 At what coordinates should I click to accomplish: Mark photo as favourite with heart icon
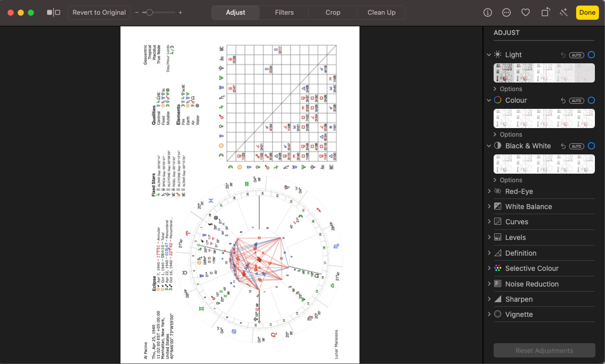(526, 13)
